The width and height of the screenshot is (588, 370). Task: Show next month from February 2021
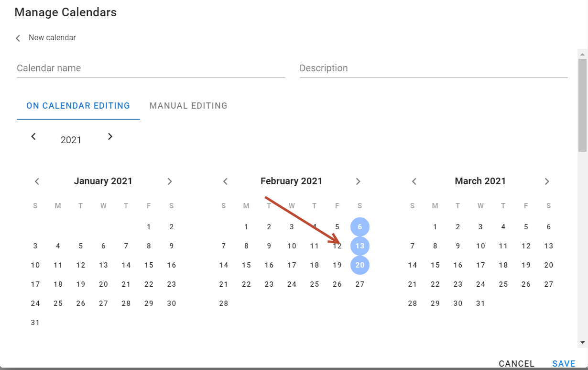[x=358, y=181]
